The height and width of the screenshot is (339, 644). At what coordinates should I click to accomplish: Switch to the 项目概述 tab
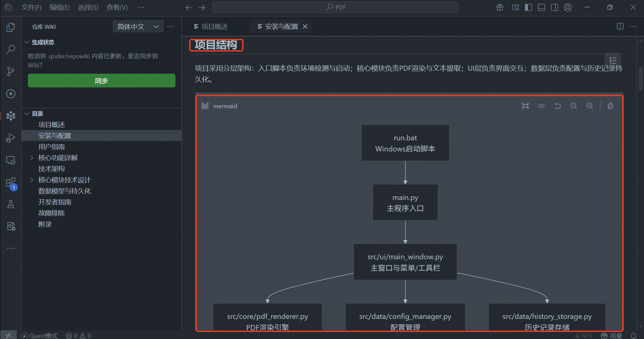[x=211, y=26]
